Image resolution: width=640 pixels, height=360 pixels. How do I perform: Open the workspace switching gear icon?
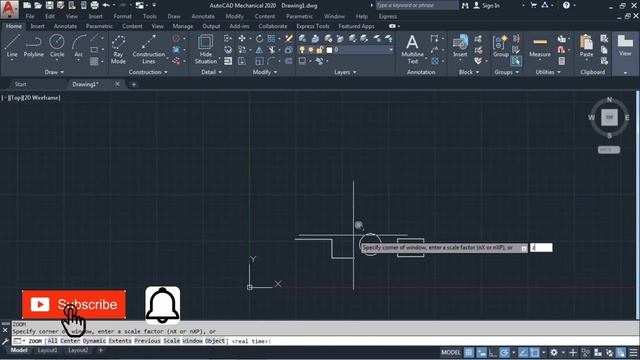point(554,352)
